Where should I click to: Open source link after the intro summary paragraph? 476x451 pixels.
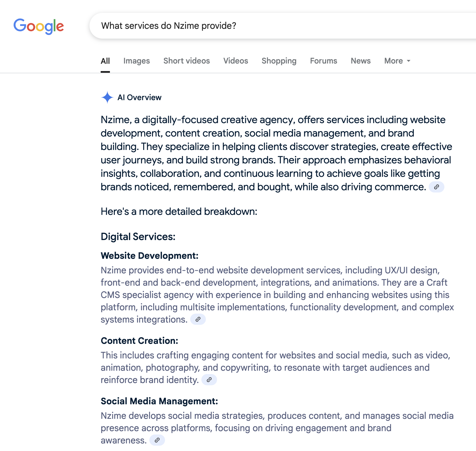[436, 187]
